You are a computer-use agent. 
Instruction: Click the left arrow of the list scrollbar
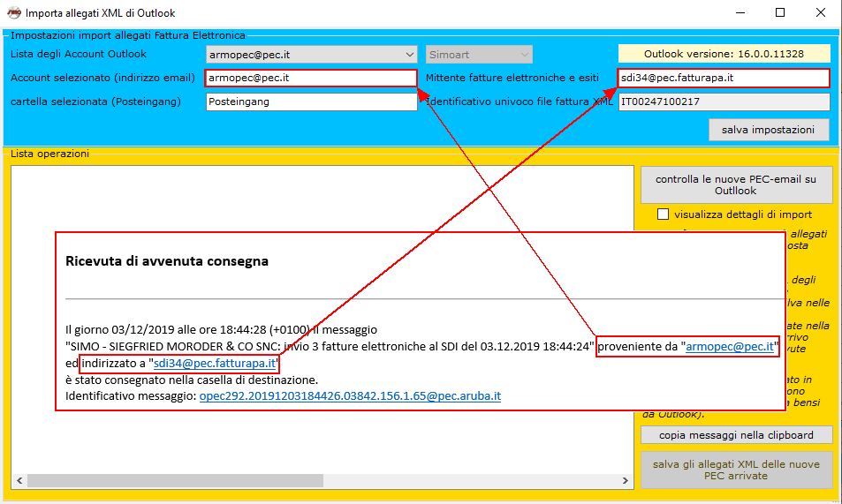tap(20, 482)
